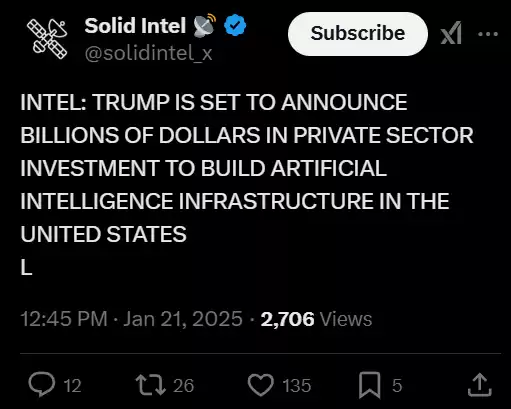Open the 12:45 PM timestamp link

(x=64, y=319)
